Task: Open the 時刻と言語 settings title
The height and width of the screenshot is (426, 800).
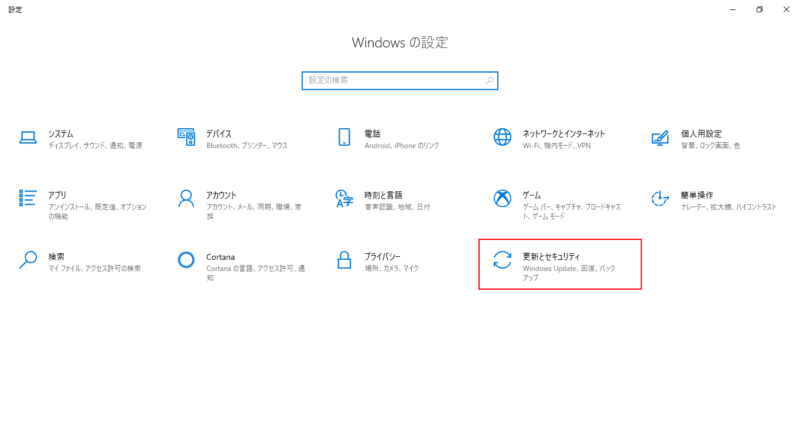Action: [x=383, y=195]
